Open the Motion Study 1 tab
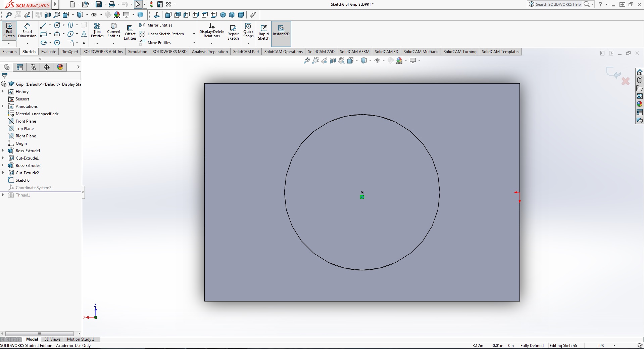Viewport: 644px width, 349px height. click(80, 339)
